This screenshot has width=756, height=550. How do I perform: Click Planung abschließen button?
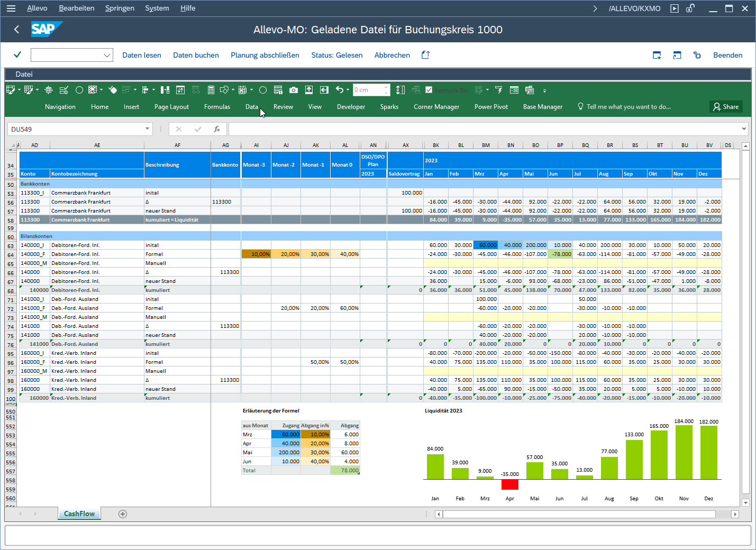point(265,55)
